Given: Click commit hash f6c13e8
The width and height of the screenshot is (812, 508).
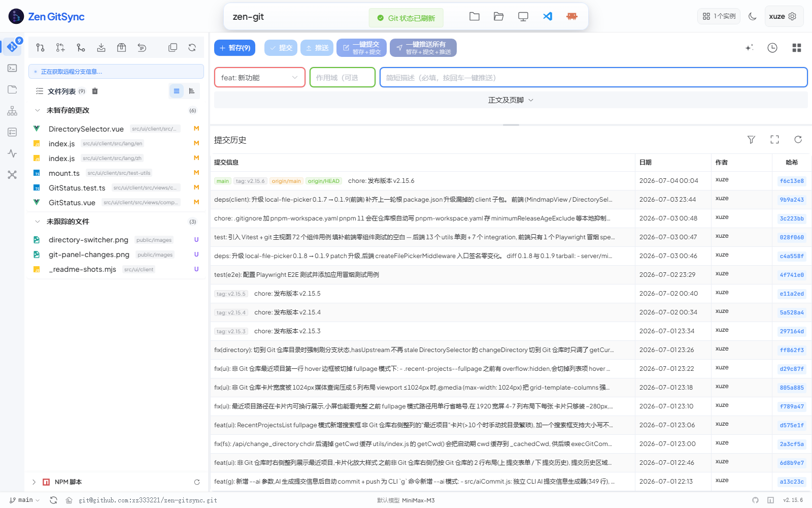Looking at the screenshot, I should 792,181.
